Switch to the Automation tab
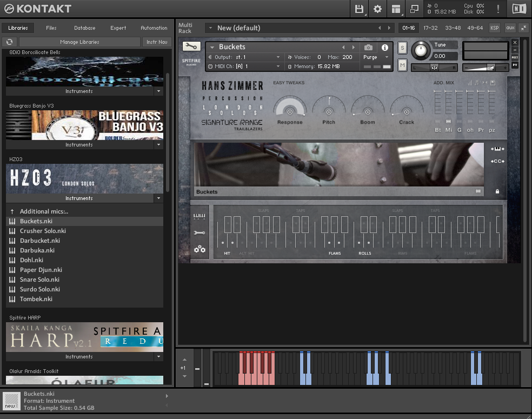This screenshot has height=419, width=532. pyautogui.click(x=154, y=28)
